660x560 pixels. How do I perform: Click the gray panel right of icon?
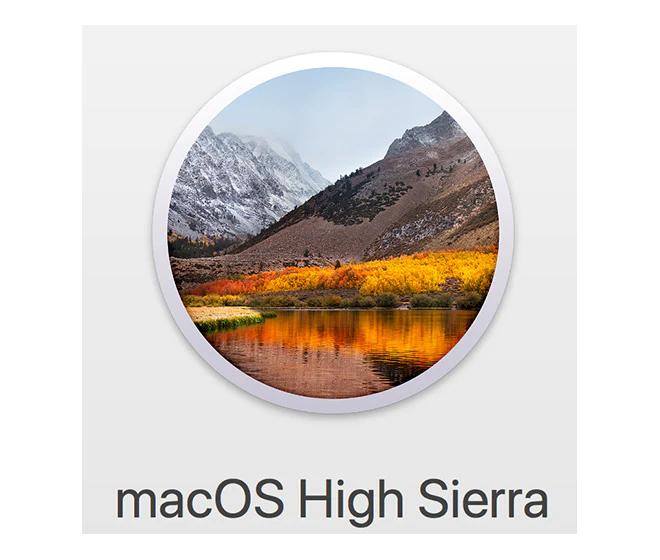tap(545, 232)
